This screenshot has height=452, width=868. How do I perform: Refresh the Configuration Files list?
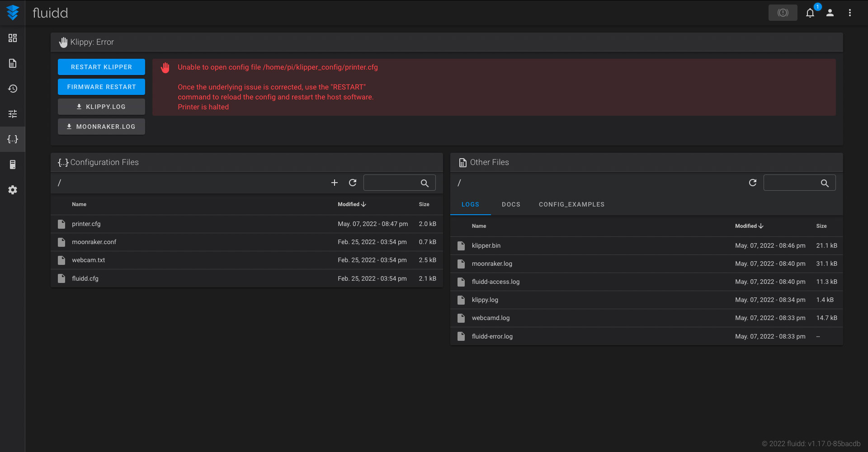pyautogui.click(x=353, y=183)
